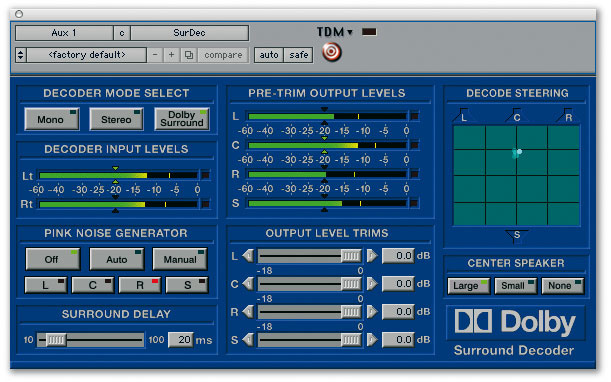
Task: Open the SurDec plug-in selector
Action: (x=189, y=33)
